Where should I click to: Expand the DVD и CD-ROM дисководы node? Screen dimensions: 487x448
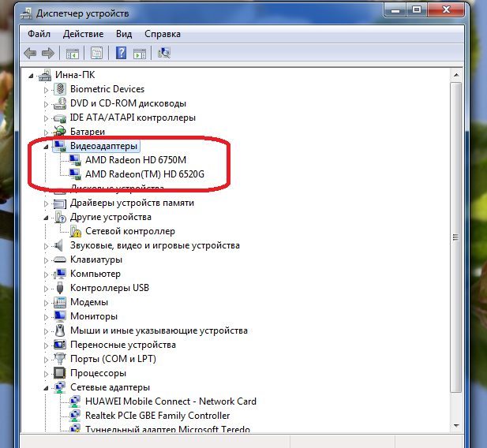point(46,103)
